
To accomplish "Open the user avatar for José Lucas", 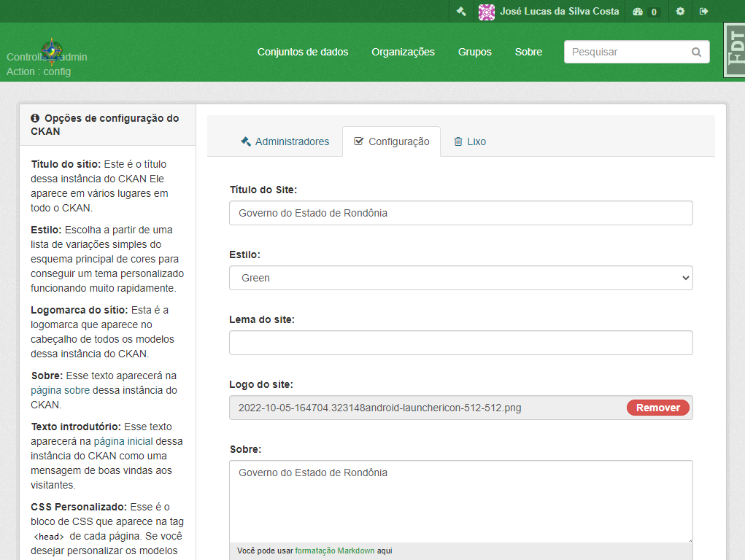I will coord(486,12).
